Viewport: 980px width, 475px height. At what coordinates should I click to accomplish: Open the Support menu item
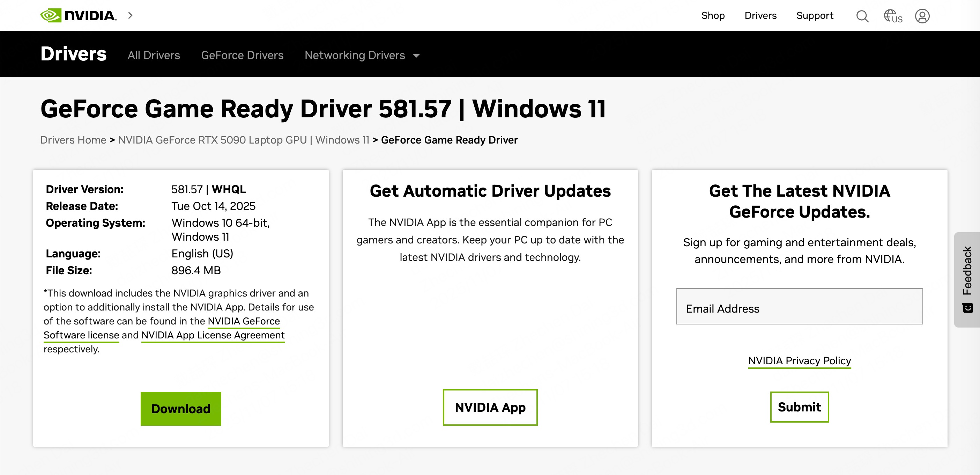[x=815, y=16]
